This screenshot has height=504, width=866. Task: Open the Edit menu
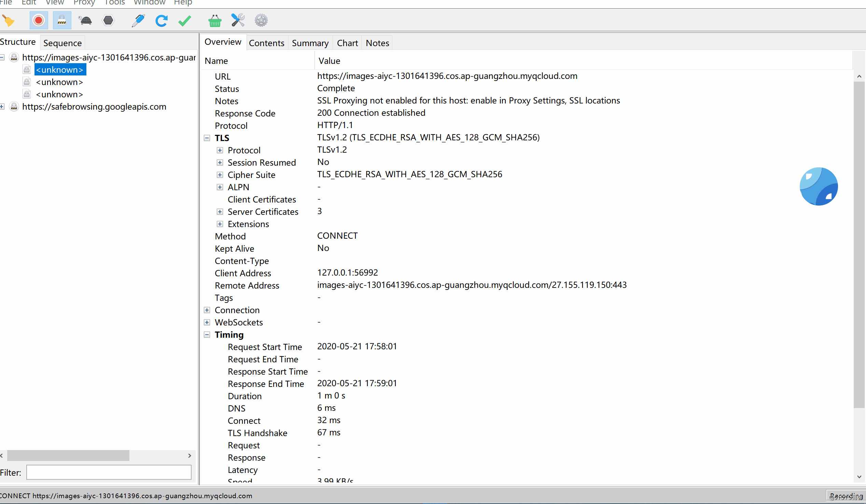click(x=29, y=3)
